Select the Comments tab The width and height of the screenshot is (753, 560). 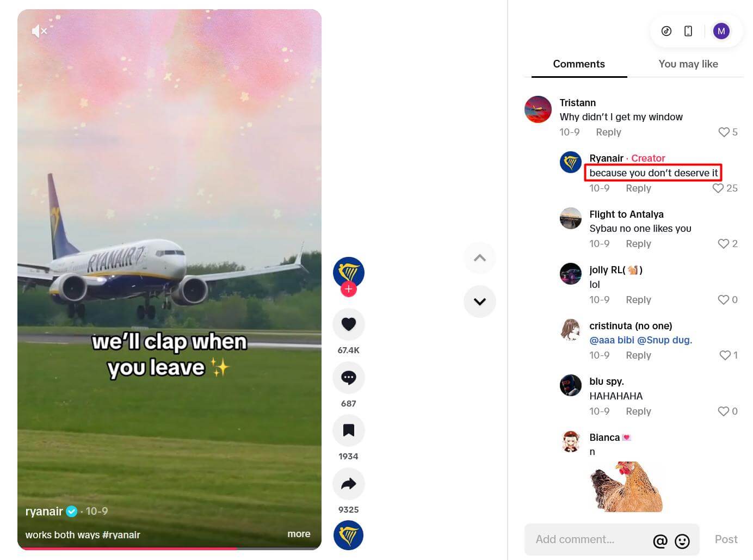point(579,64)
